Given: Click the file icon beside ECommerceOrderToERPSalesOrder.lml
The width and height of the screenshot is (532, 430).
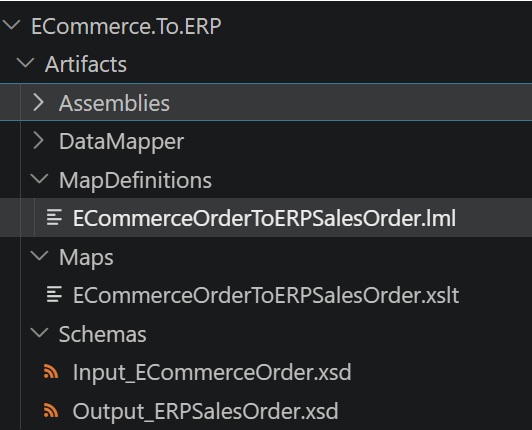Looking at the screenshot, I should [54, 218].
